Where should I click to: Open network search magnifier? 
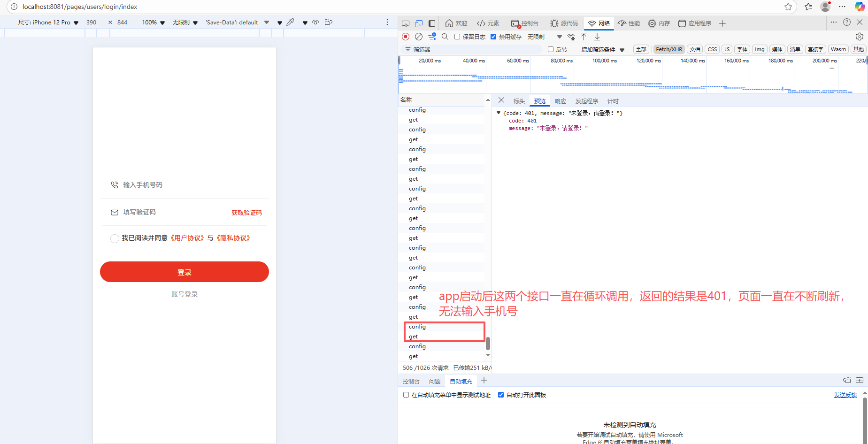(x=445, y=37)
